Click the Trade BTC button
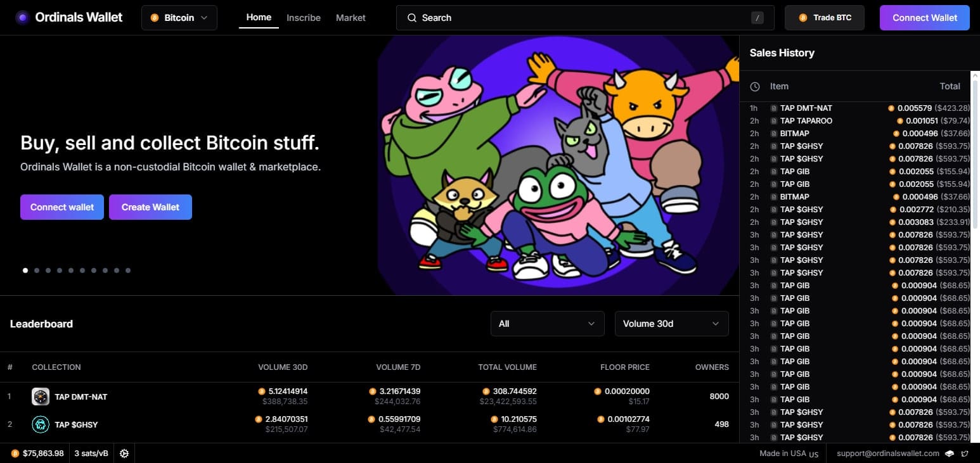The image size is (980, 463). tap(825, 18)
